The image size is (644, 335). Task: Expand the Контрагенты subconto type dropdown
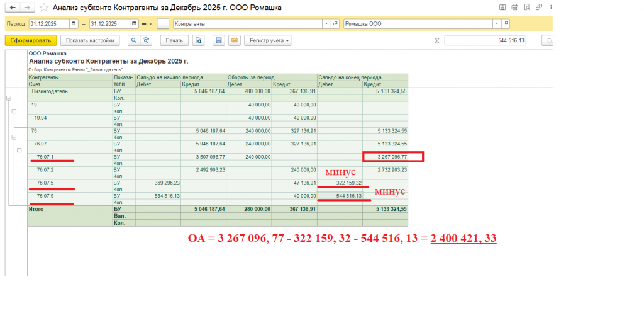pyautogui.click(x=326, y=24)
